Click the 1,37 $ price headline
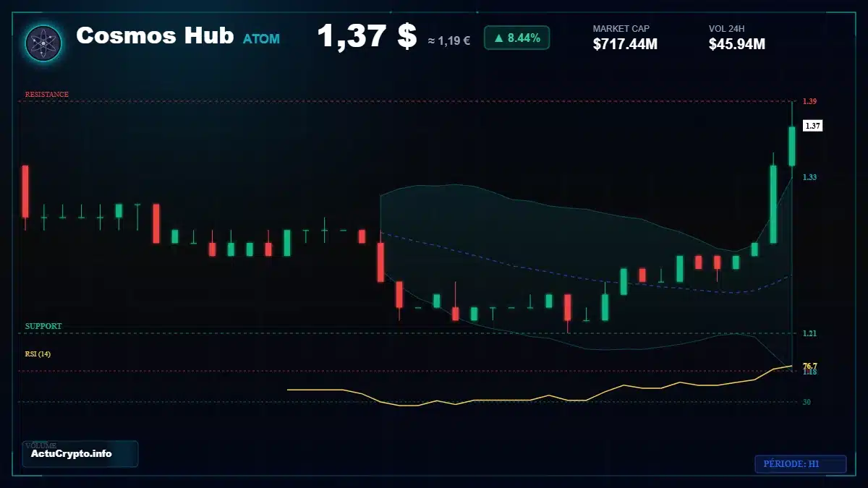 tap(367, 36)
